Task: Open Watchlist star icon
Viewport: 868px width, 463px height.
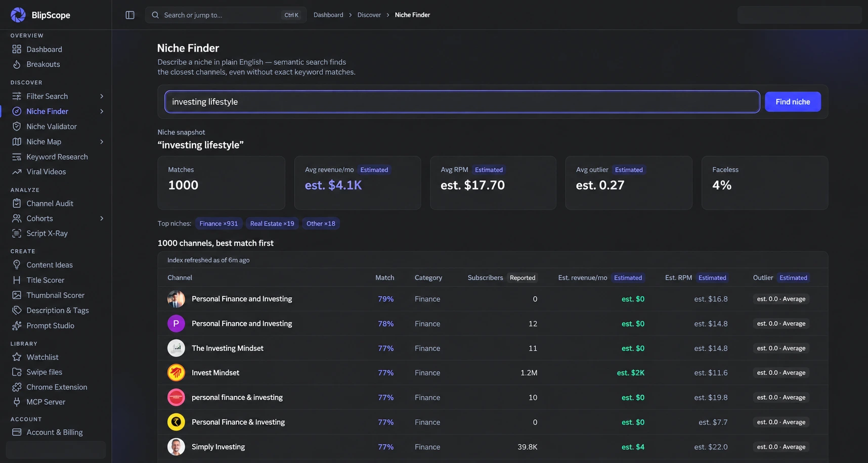Action: pos(17,357)
